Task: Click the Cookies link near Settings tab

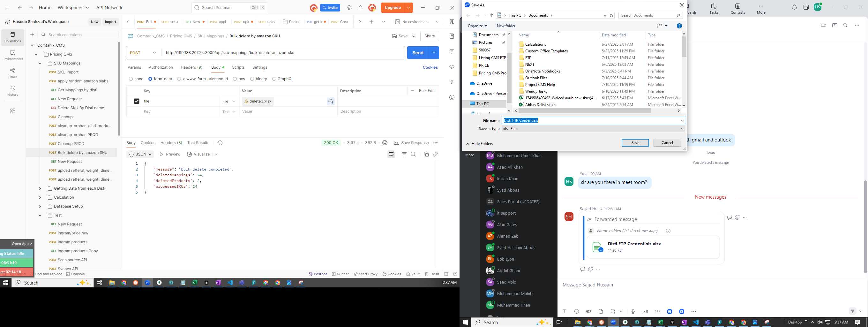Action: (x=430, y=67)
